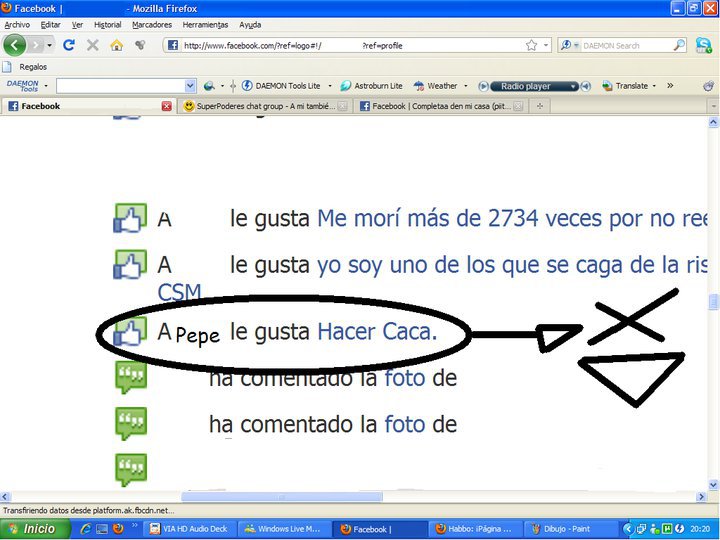Open the Herramientas menu
The width and height of the screenshot is (720, 540).
pos(205,25)
